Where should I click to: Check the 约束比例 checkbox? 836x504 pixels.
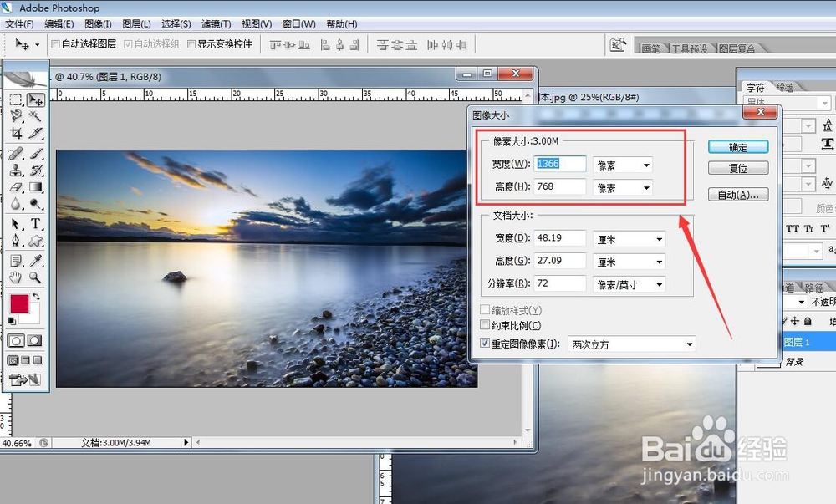[485, 324]
